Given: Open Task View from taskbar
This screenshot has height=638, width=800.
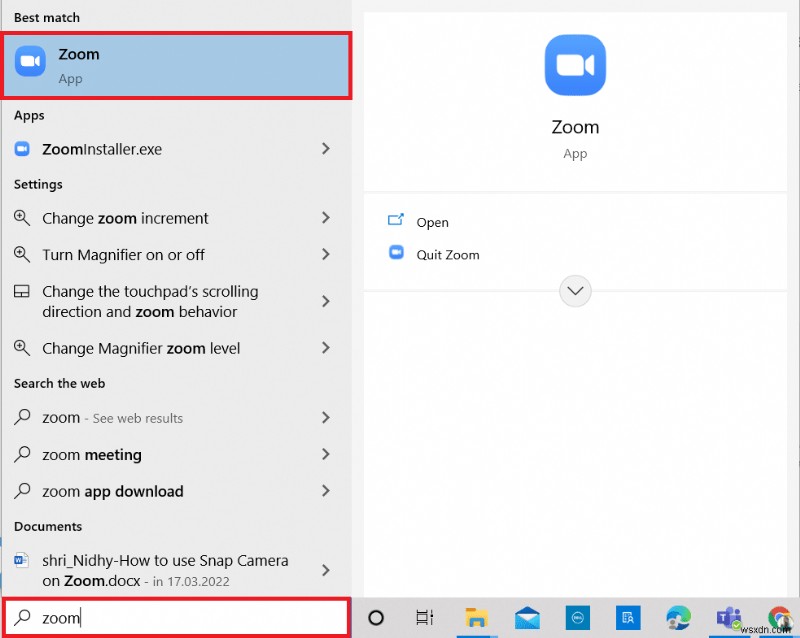Looking at the screenshot, I should 424,618.
